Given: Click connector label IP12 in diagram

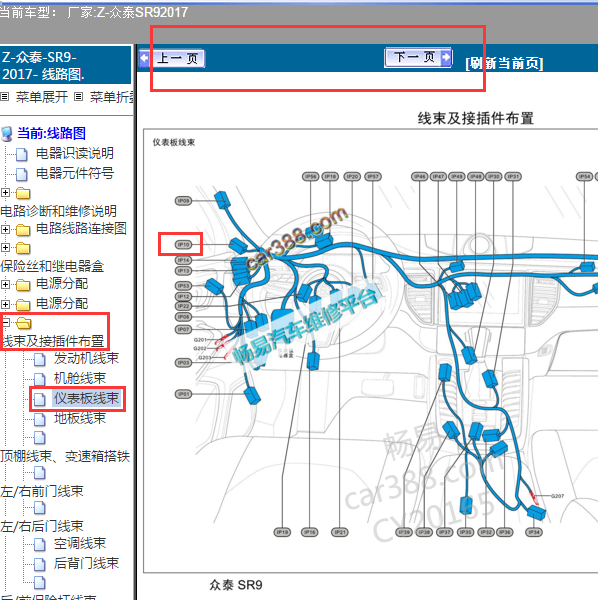Looking at the screenshot, I should tap(183, 297).
